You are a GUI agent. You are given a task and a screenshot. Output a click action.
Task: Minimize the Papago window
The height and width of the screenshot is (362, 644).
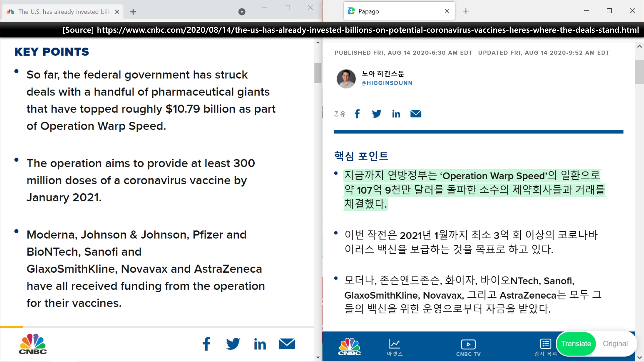pyautogui.click(x=586, y=11)
